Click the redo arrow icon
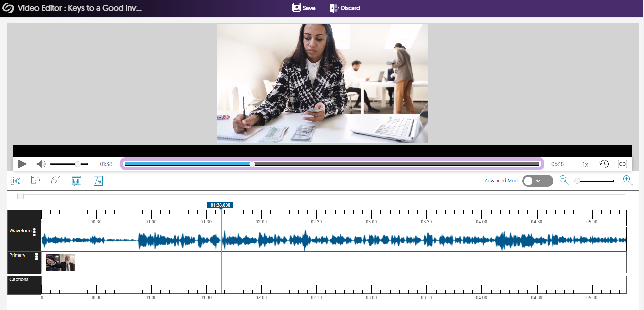The width and height of the screenshot is (644, 310). pyautogui.click(x=56, y=180)
